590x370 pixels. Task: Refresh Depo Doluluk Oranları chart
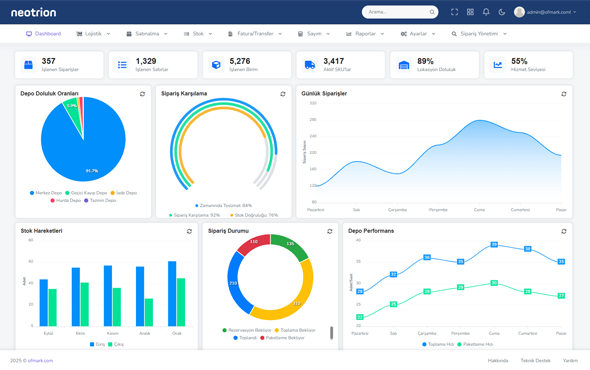pyautogui.click(x=142, y=94)
